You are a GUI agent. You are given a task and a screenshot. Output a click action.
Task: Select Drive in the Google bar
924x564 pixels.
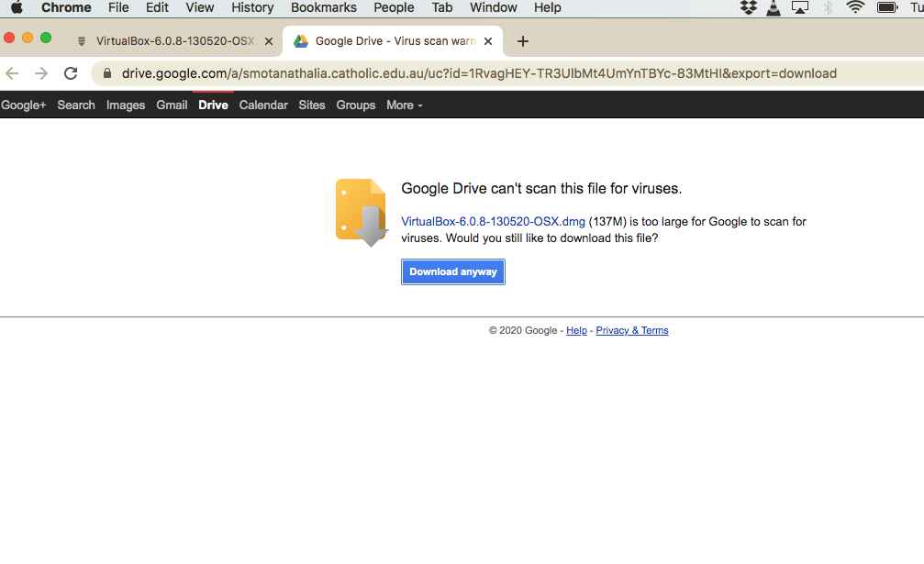(x=213, y=105)
